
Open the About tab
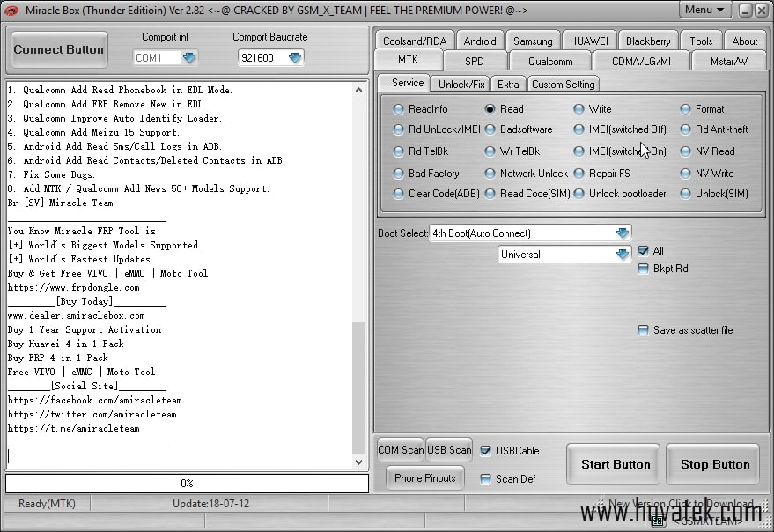coord(744,41)
